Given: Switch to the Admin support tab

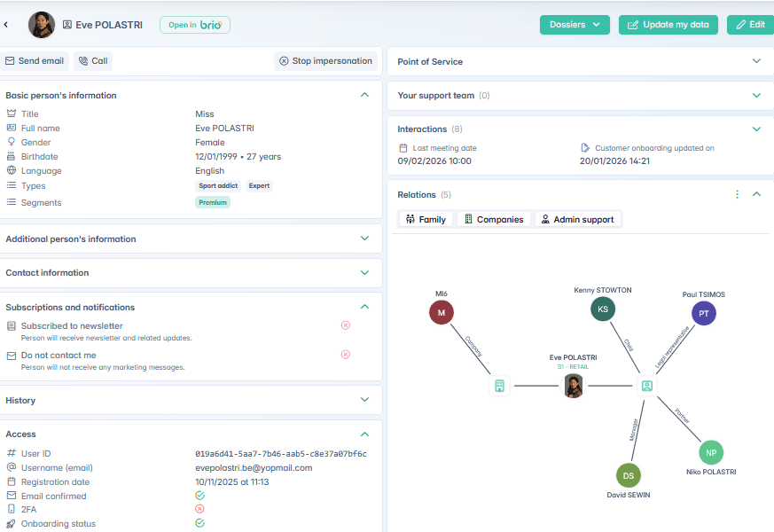Looking at the screenshot, I should [577, 219].
